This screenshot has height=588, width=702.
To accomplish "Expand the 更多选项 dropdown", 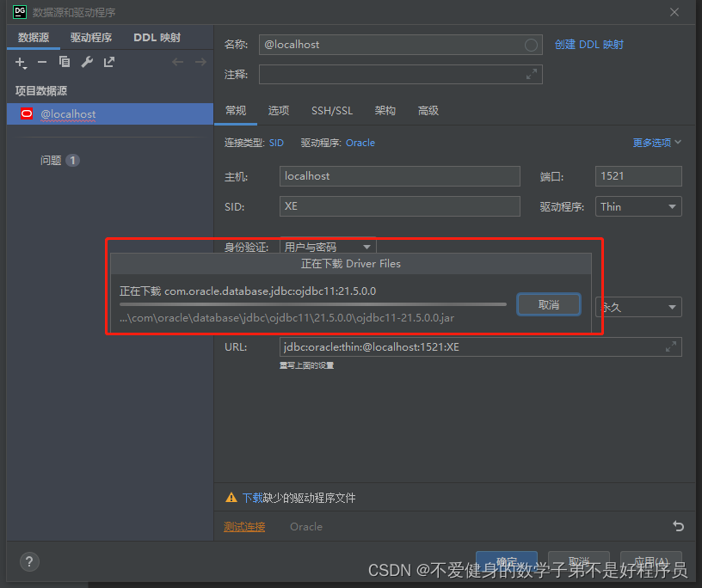I will point(656,143).
